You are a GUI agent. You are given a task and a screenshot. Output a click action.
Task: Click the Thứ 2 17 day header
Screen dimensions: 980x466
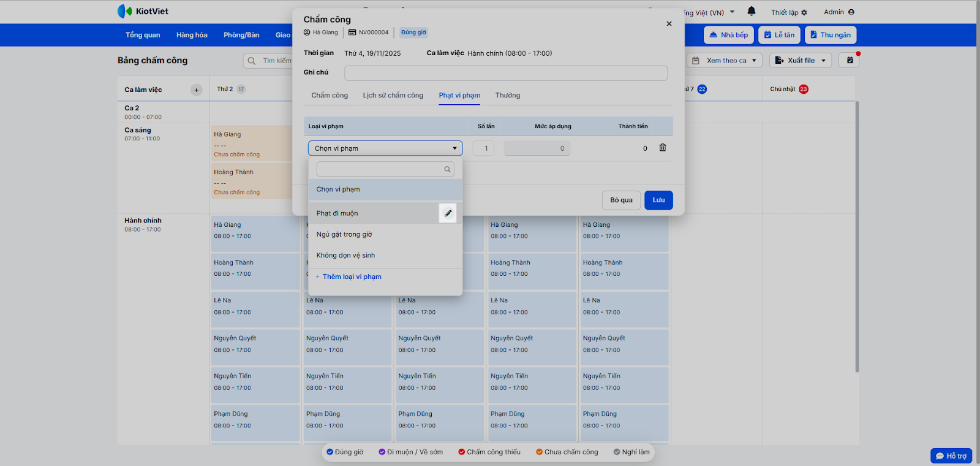click(x=231, y=90)
